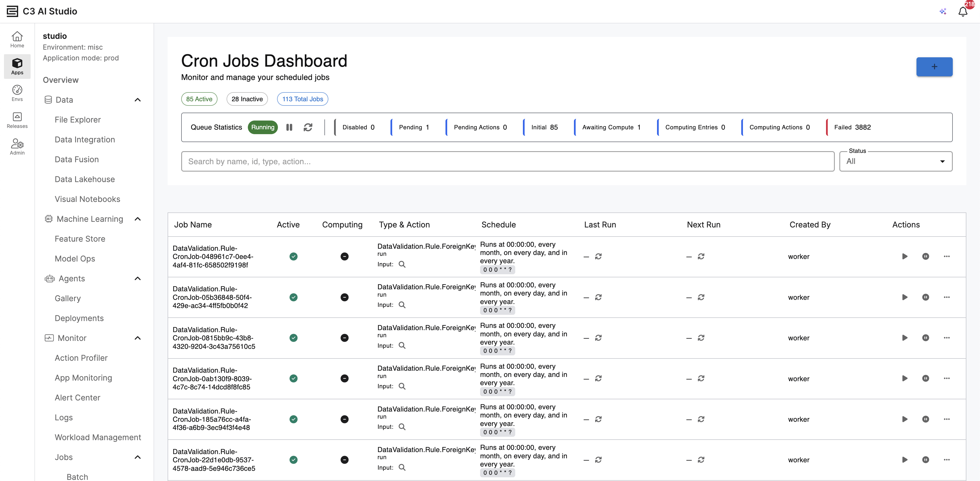Refresh queue statistics icon
The height and width of the screenshot is (481, 980).
pos(308,127)
